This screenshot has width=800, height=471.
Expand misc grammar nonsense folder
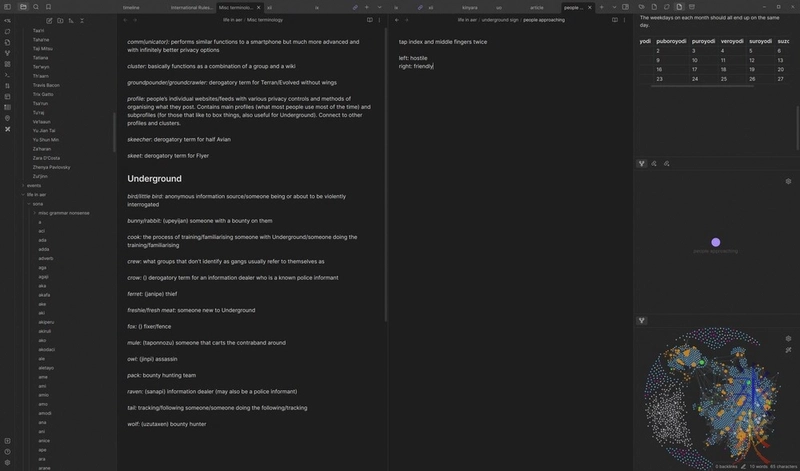64,213
